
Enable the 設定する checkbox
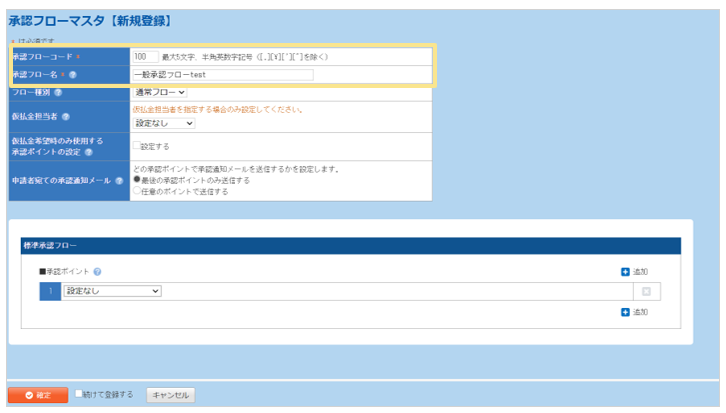click(137, 145)
